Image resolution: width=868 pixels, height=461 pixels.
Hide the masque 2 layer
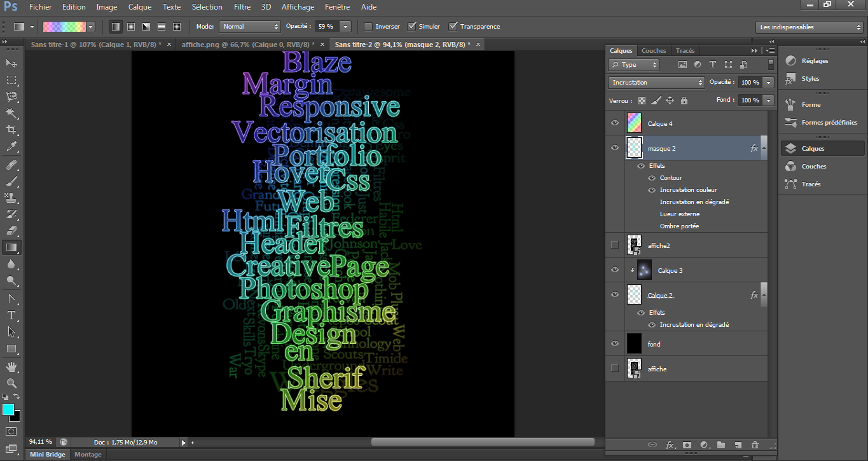coord(615,148)
